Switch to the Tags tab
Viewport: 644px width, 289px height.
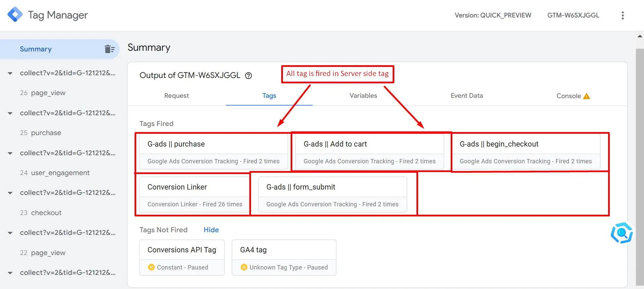[269, 96]
